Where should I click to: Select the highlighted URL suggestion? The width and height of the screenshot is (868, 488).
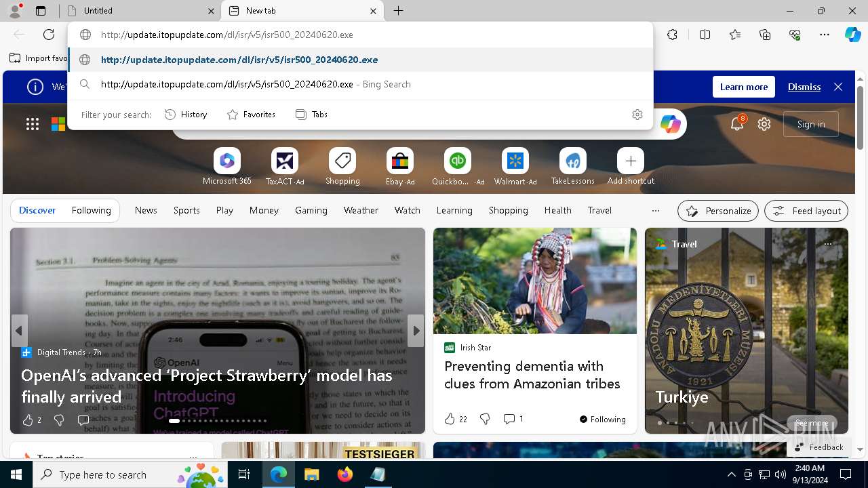tap(361, 60)
